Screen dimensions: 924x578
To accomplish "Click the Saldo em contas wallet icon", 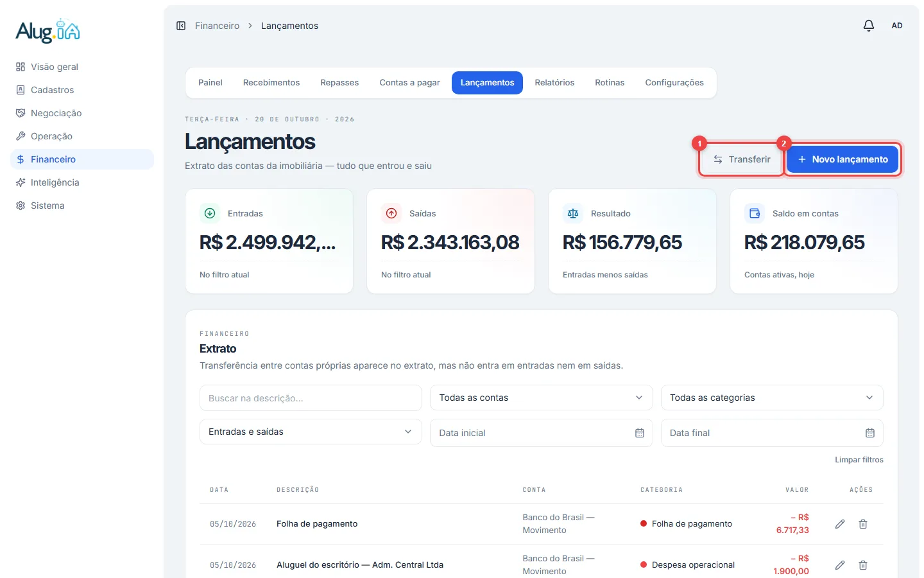I will 755,213.
